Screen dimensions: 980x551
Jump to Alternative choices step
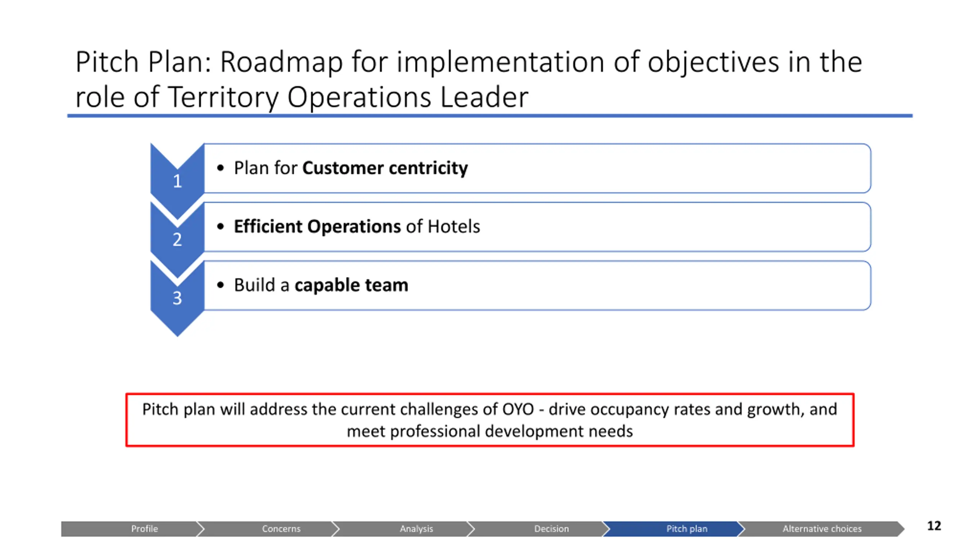(x=821, y=528)
